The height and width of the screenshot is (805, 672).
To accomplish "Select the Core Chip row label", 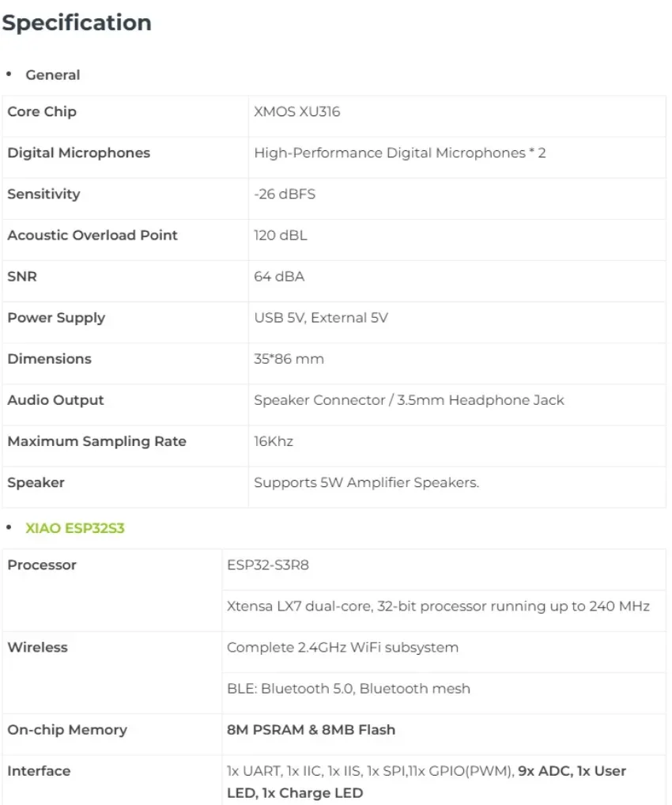I will [x=42, y=111].
